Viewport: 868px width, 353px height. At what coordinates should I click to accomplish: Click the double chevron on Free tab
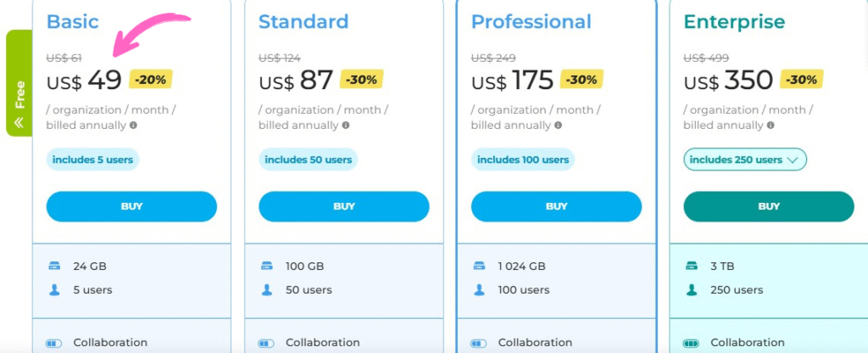19,123
